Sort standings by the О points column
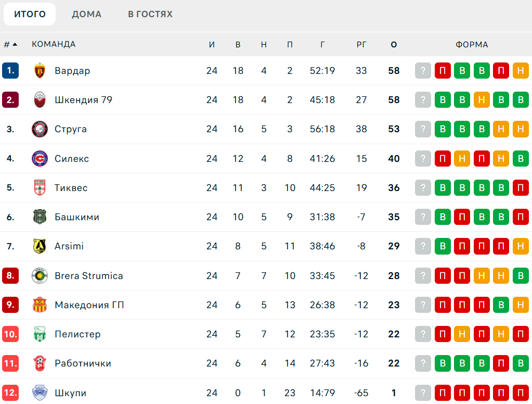The width and height of the screenshot is (532, 404). (x=394, y=44)
